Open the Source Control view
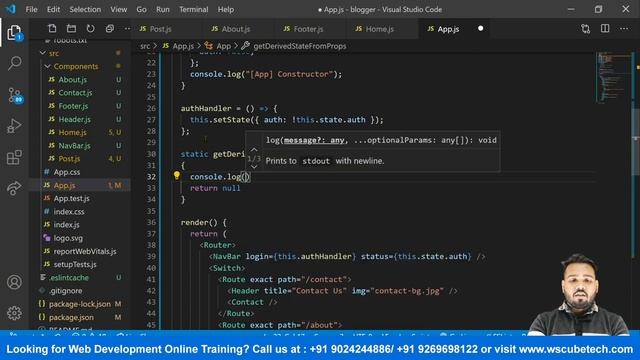The width and height of the screenshot is (640, 360). 15,95
